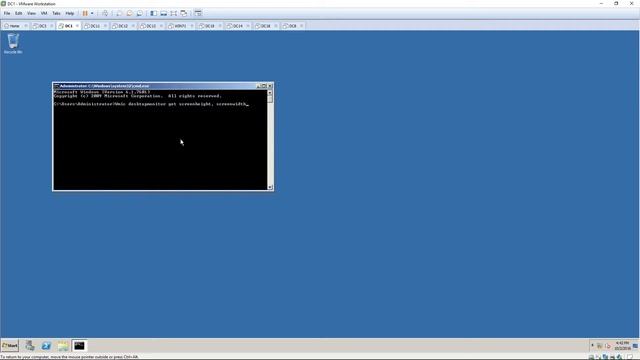Open the Edit menu
This screenshot has height=360, width=640.
click(x=19, y=13)
